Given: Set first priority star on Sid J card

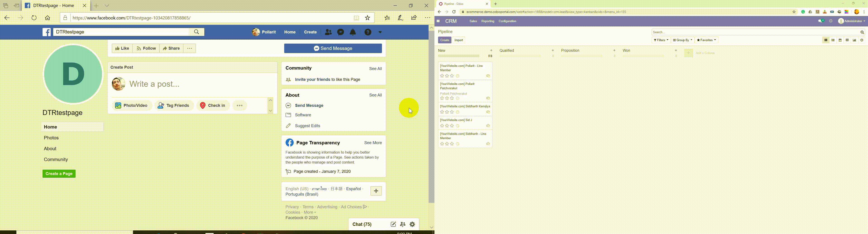Looking at the screenshot, I should [442, 126].
